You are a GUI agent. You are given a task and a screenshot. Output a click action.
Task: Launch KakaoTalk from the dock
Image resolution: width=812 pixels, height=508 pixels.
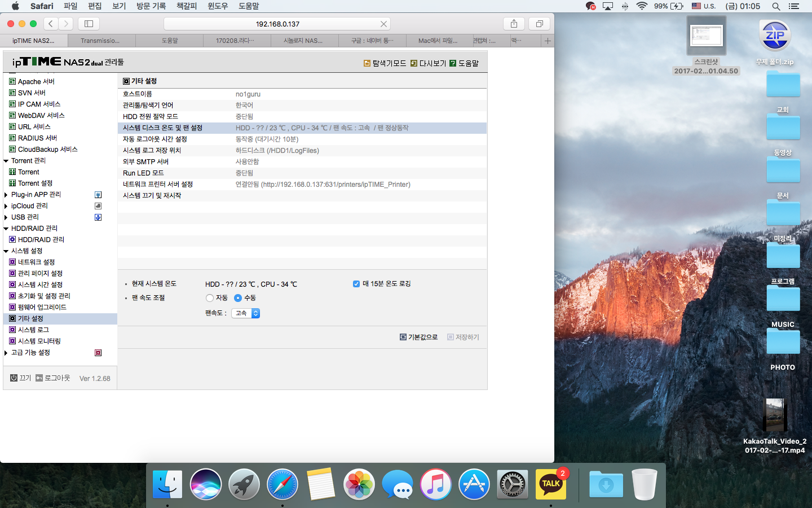click(551, 484)
